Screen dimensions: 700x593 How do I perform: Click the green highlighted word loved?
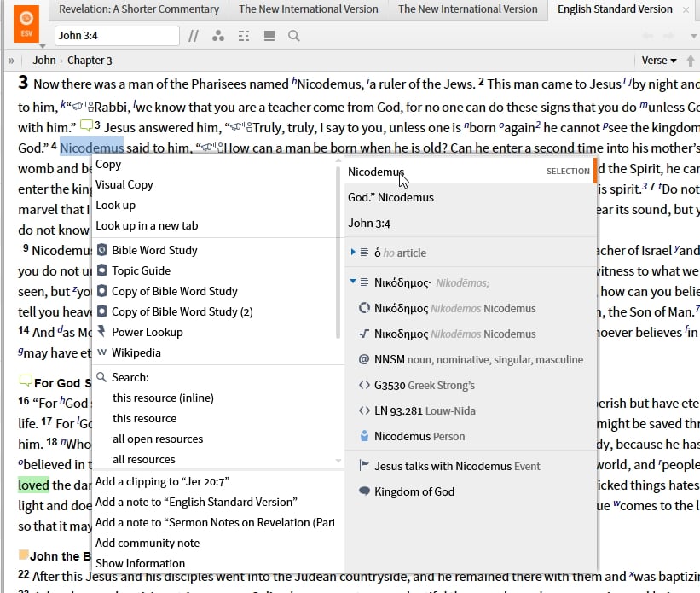(x=33, y=485)
